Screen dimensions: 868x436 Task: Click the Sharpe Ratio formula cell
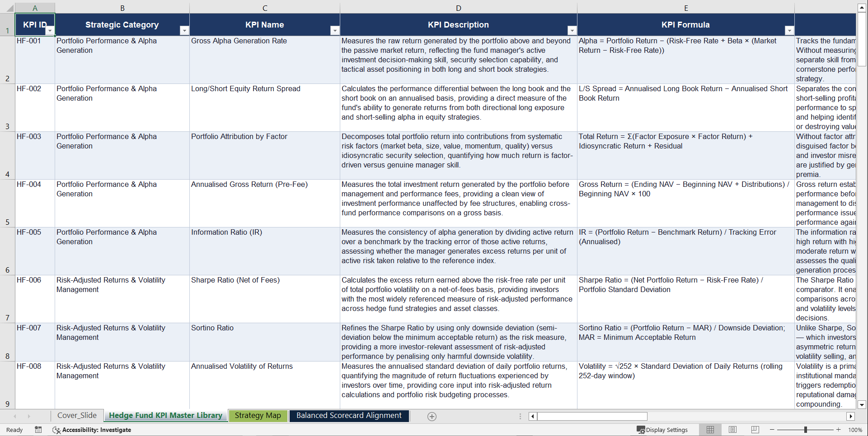pos(686,299)
